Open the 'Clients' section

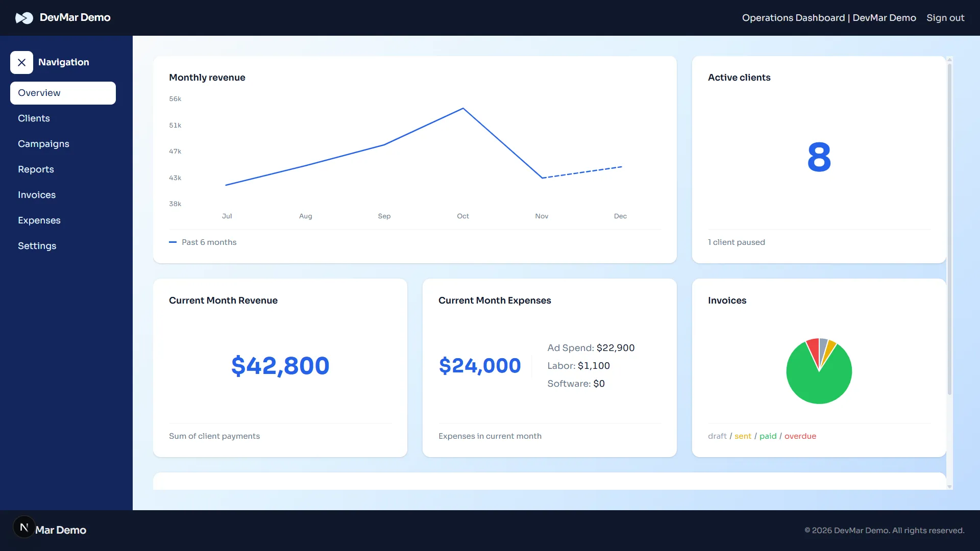[x=34, y=118]
